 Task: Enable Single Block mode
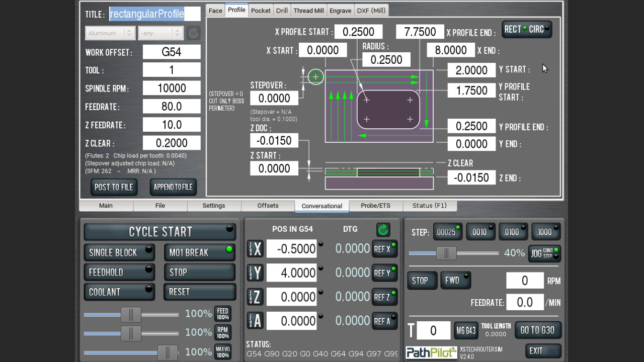point(119,252)
